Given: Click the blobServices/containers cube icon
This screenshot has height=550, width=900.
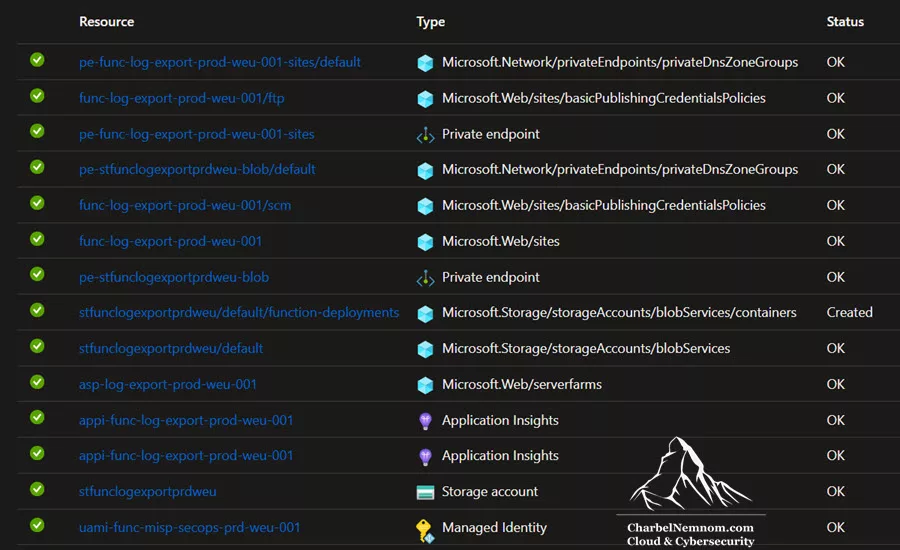Looking at the screenshot, I should pyautogui.click(x=425, y=313).
